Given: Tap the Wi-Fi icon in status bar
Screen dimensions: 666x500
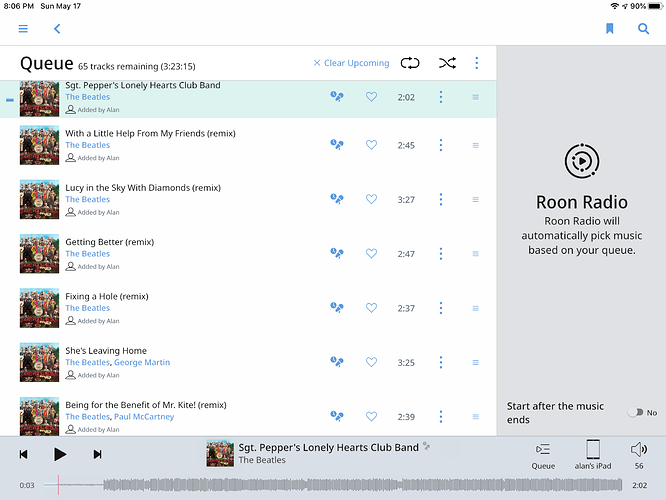Looking at the screenshot, I should pos(614,6).
